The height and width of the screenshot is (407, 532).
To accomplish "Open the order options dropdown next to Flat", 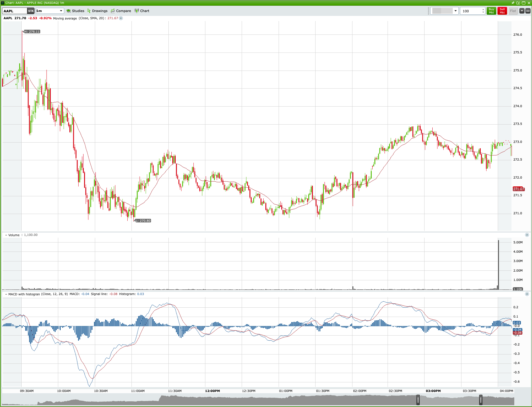I will tap(521, 11).
